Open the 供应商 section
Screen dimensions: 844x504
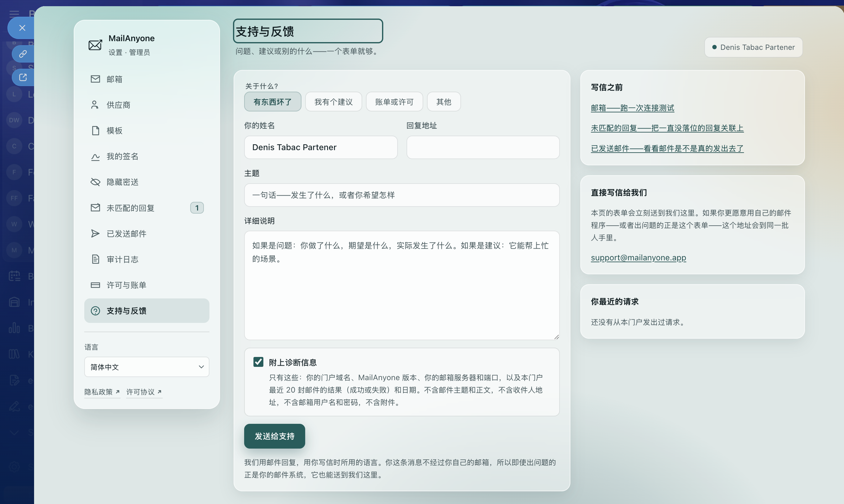[147, 105]
